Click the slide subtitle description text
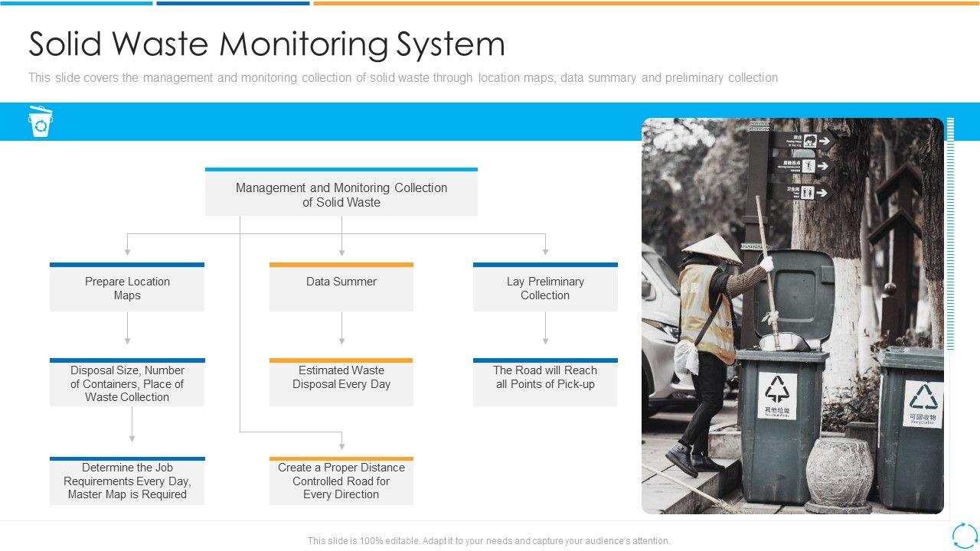The width and height of the screenshot is (980, 551). pos(403,78)
